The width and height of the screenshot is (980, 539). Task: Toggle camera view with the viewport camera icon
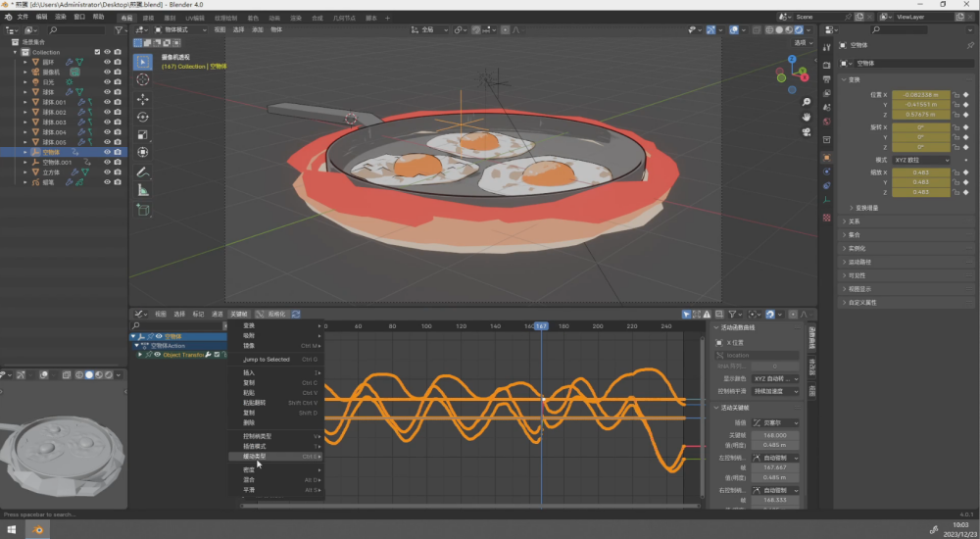806,131
